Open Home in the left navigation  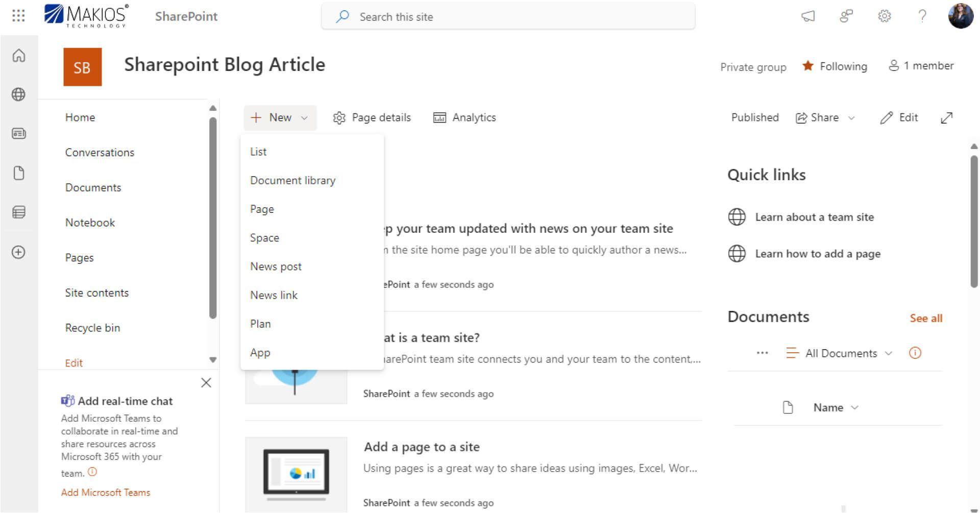click(x=80, y=117)
